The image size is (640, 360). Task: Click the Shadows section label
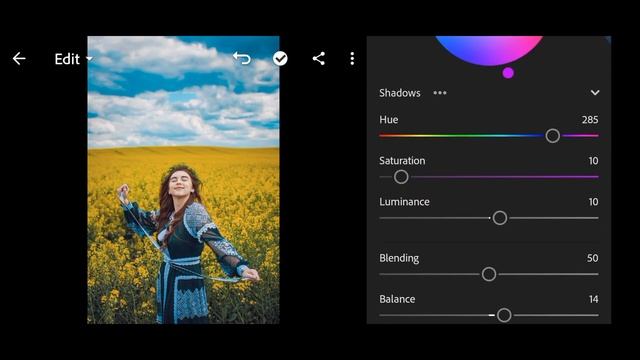(x=400, y=93)
